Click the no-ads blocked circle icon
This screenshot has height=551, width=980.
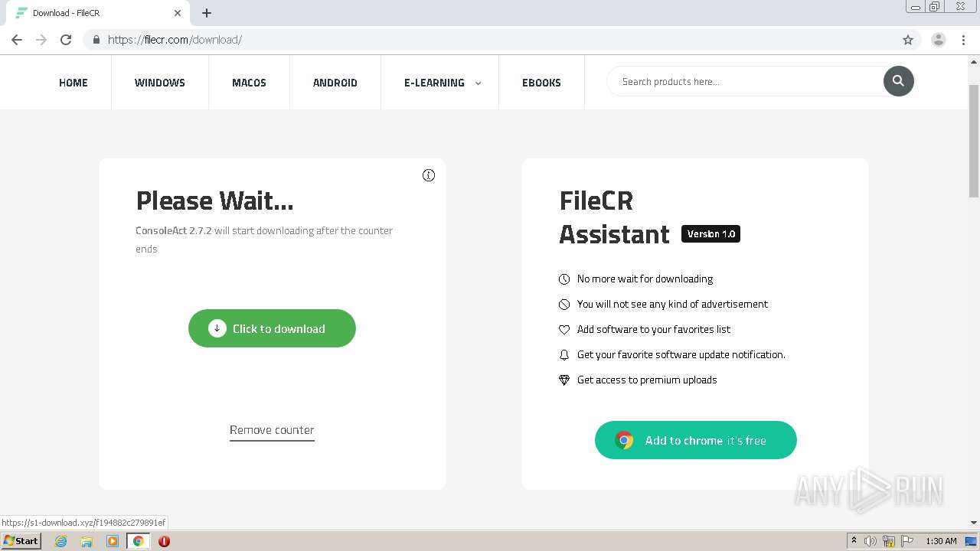click(x=564, y=305)
